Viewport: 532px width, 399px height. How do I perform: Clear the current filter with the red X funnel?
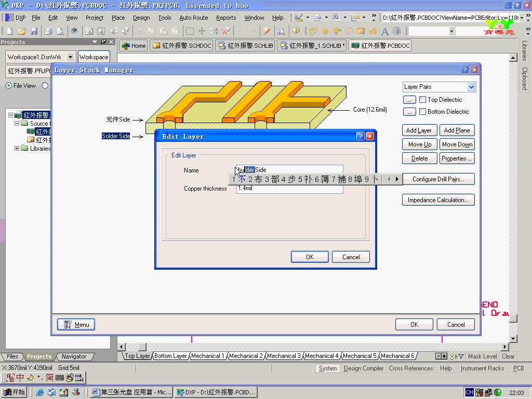pyautogui.click(x=225, y=32)
